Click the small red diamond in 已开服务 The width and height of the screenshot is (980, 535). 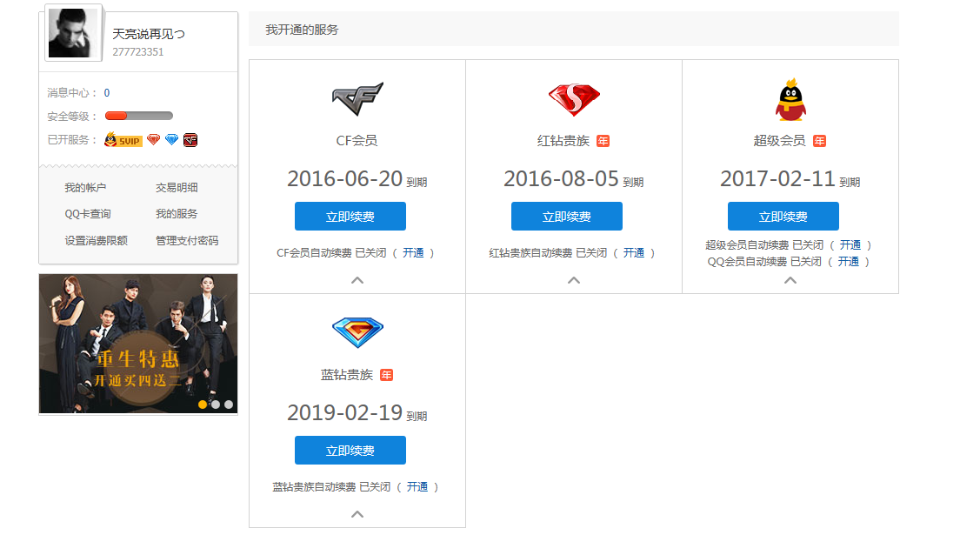(154, 139)
